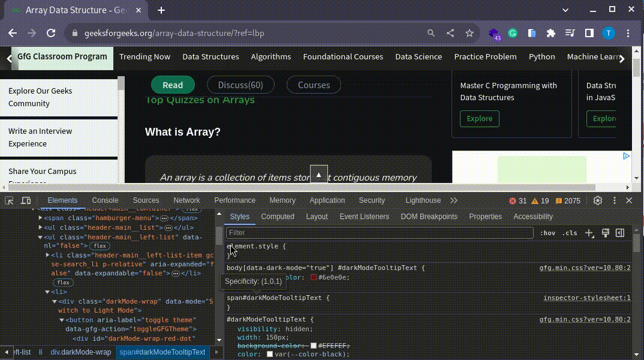Click the Discuss(60) button
Image resolution: width=644 pixels, height=360 pixels.
(x=240, y=85)
